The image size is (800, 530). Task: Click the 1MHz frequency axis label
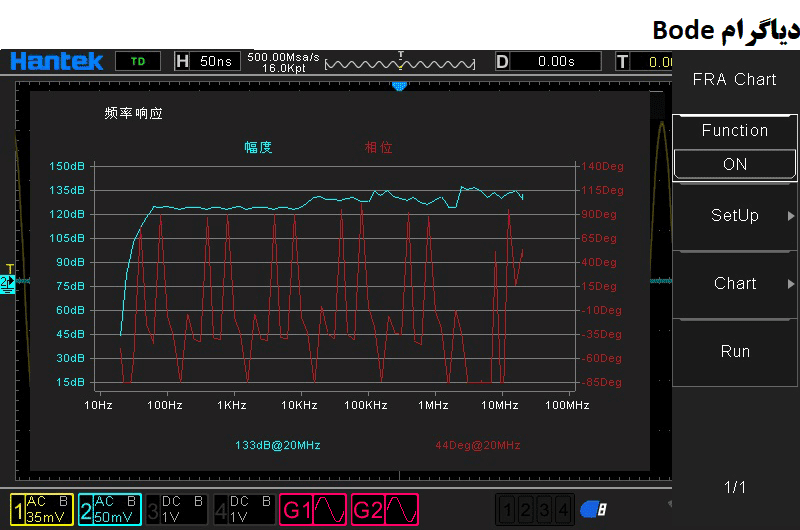click(x=433, y=406)
